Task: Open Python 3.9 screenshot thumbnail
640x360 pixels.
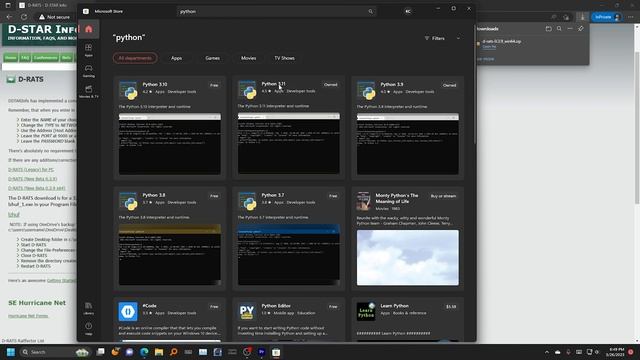Action: [408, 144]
